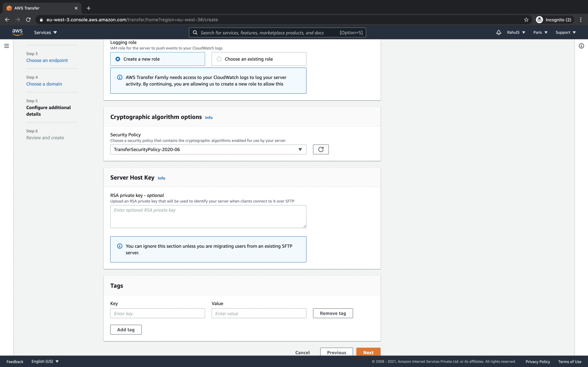Open notifications via the bell icon
The height and width of the screenshot is (367, 588).
[x=498, y=32]
